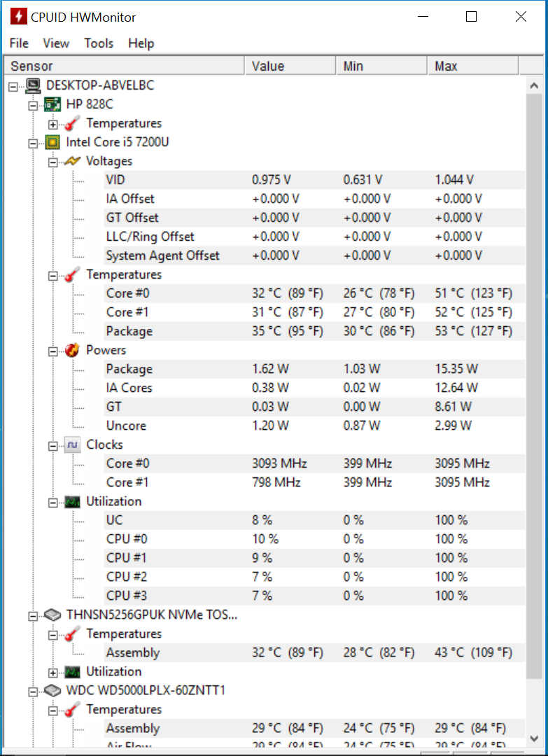
Task: Select Package under CPU Temperatures
Action: coord(315,331)
